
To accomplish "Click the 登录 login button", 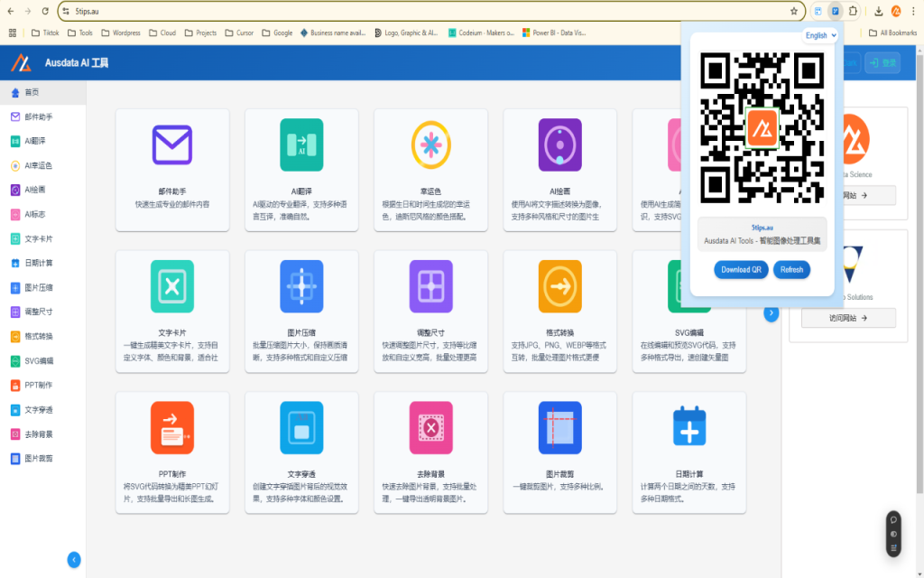I will coord(882,62).
